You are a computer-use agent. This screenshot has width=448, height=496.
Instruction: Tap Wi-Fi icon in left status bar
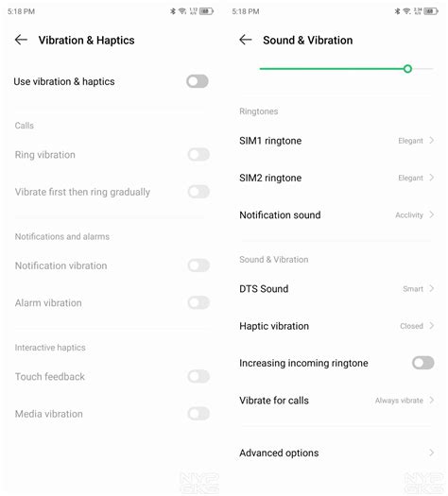click(x=182, y=11)
